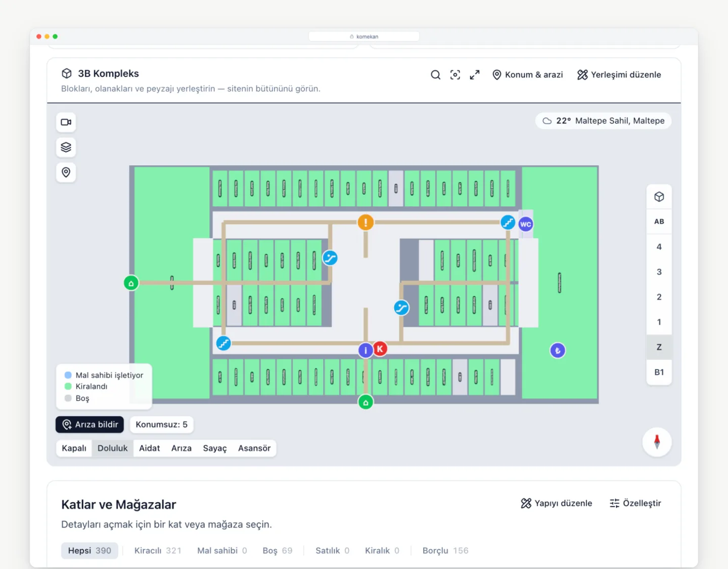This screenshot has height=569, width=728.
Task: Select the Kapalı overlay mode
Action: (x=74, y=448)
